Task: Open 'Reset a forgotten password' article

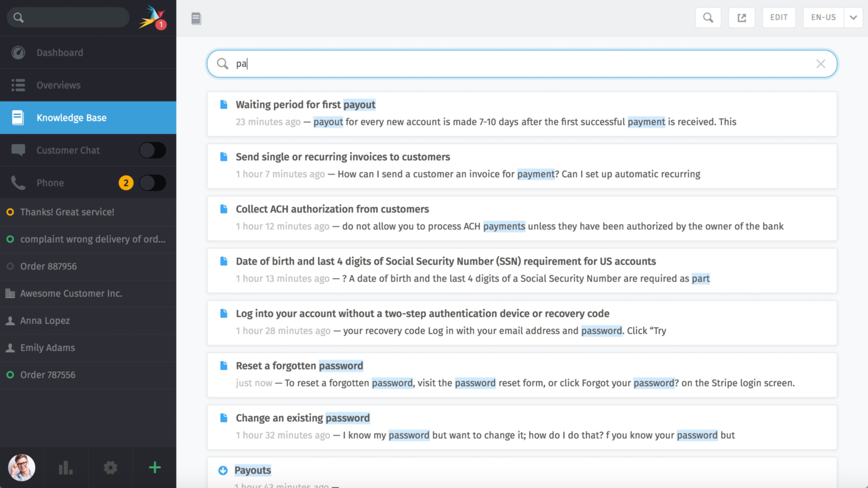Action: coord(299,366)
